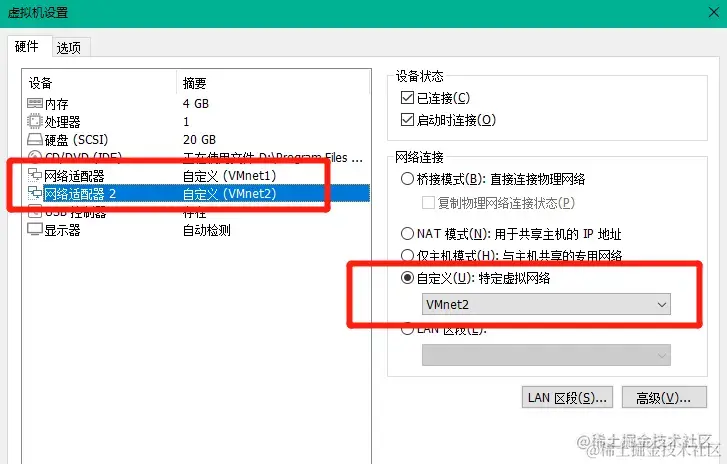Screen dimensions: 727x464
Task: Click the processor (处理器) chip icon
Action: [x=35, y=121]
